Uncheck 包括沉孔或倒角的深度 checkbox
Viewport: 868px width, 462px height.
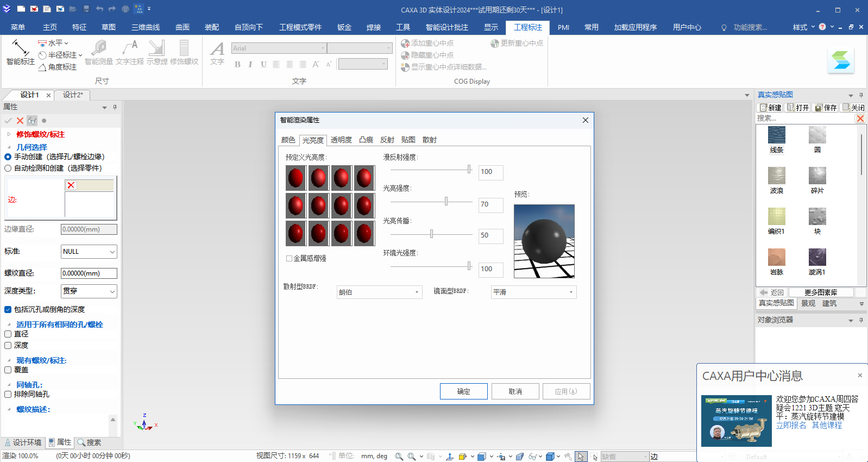8,310
